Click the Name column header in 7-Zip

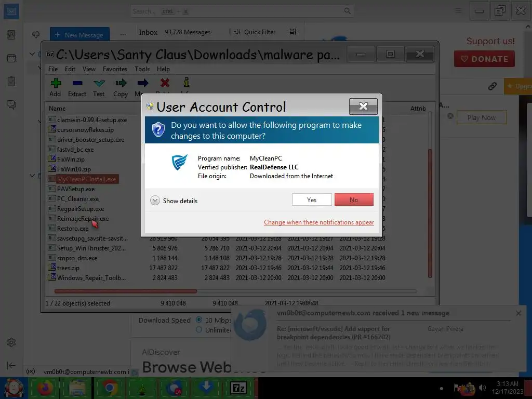click(x=57, y=108)
